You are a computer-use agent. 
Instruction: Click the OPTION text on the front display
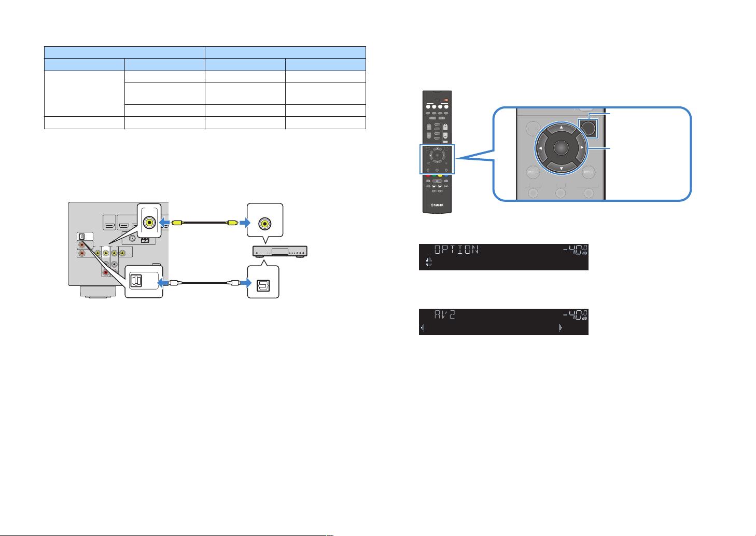point(456,250)
